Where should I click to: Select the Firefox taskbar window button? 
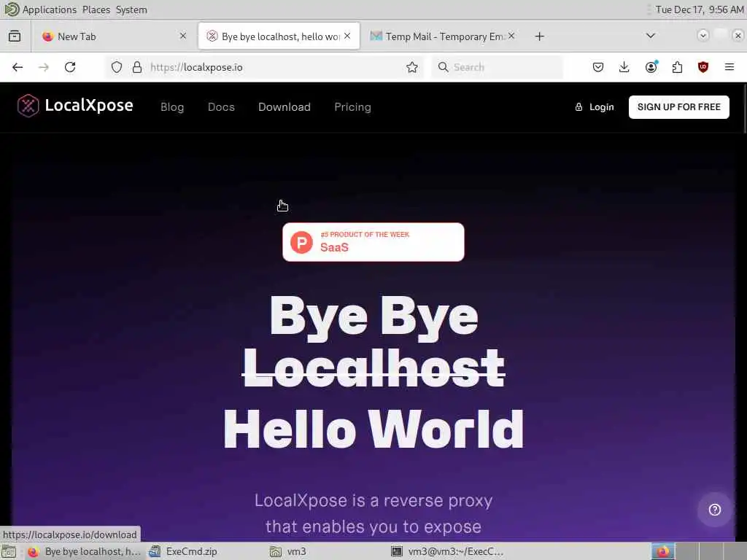(84, 551)
